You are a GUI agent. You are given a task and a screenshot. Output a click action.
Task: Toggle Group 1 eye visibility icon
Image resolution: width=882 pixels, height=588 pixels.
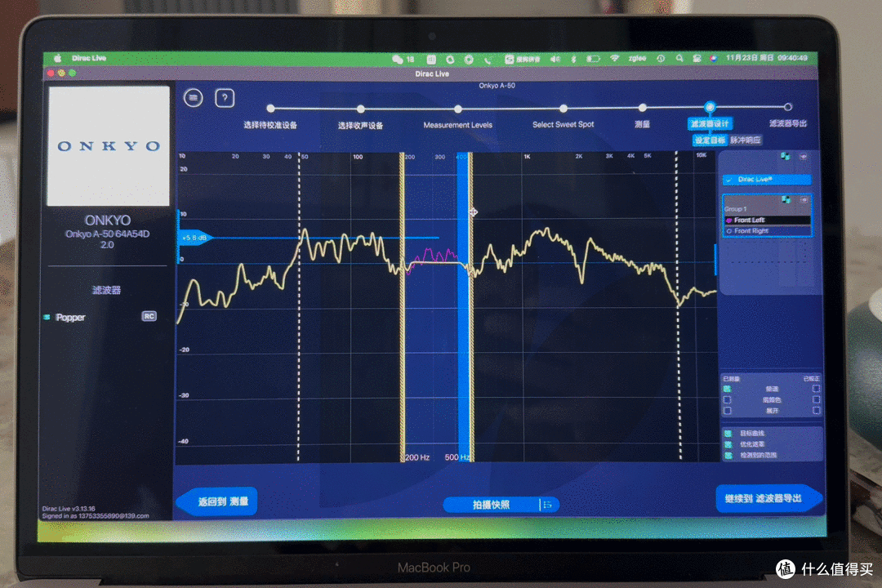coord(804,200)
